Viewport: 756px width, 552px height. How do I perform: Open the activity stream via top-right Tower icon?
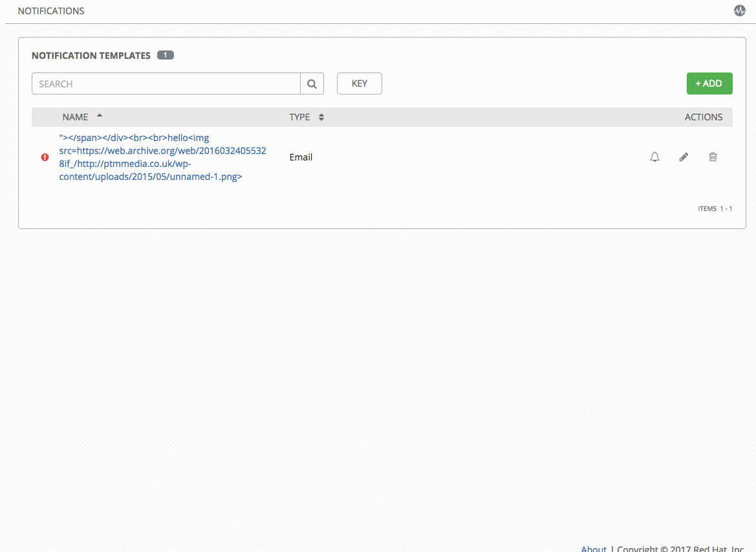click(x=739, y=10)
